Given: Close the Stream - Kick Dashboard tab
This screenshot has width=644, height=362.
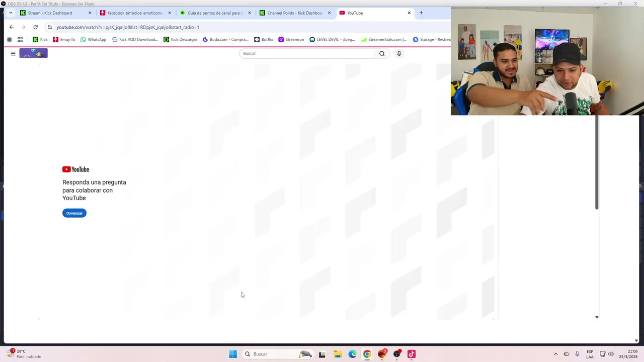Looking at the screenshot, I should [90, 13].
